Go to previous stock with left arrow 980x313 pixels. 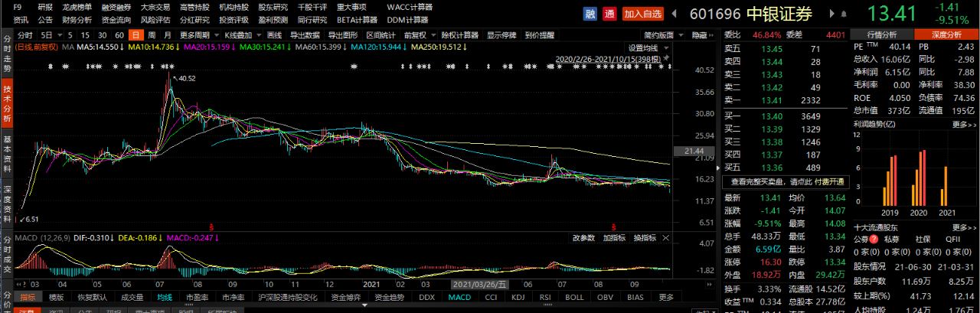(x=674, y=13)
